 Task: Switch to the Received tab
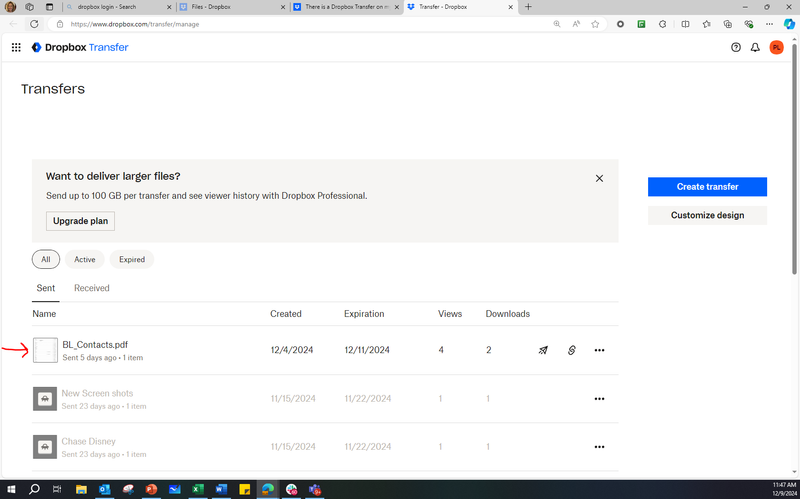(x=92, y=288)
